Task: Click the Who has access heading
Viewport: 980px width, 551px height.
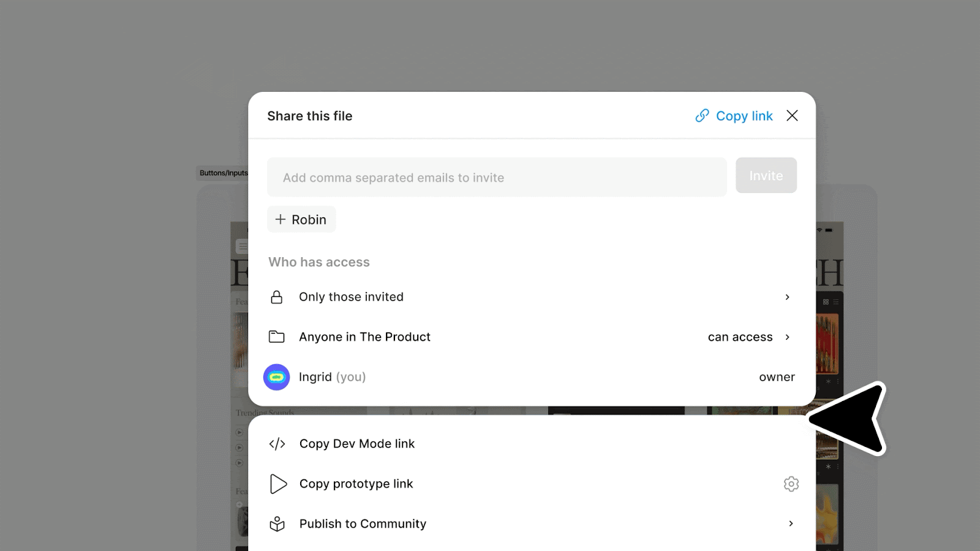Action: [x=318, y=262]
